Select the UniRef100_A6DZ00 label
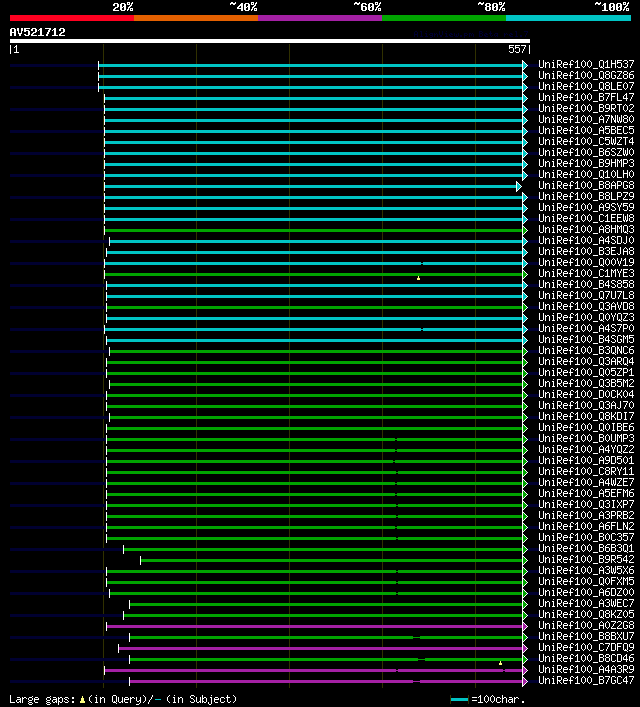This screenshot has height=707, width=640. (x=586, y=592)
